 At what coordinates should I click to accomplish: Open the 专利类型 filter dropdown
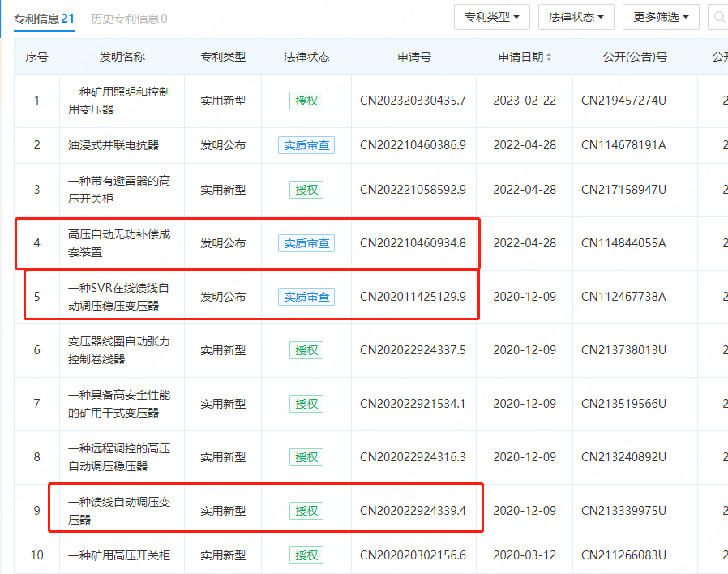(492, 17)
